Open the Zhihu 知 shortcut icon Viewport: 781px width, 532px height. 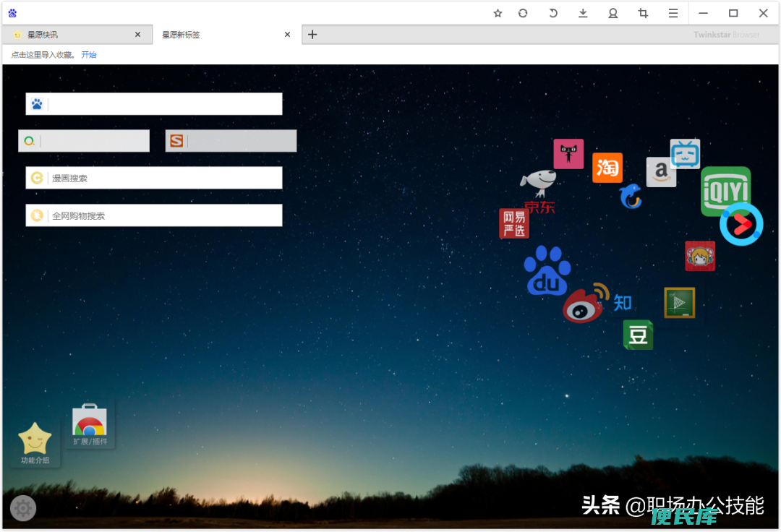623,303
